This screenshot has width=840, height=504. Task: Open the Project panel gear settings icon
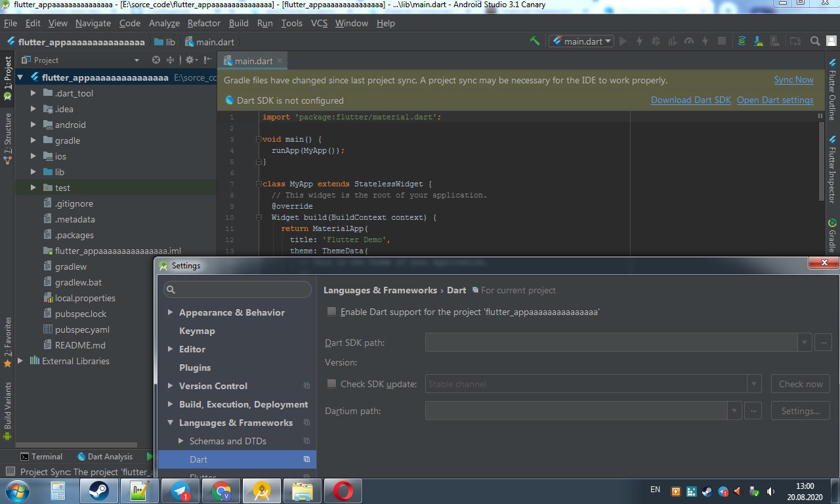pos(190,60)
